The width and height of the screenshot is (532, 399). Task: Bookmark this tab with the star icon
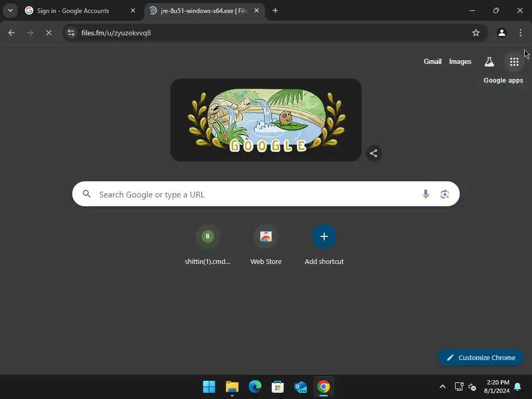(476, 33)
